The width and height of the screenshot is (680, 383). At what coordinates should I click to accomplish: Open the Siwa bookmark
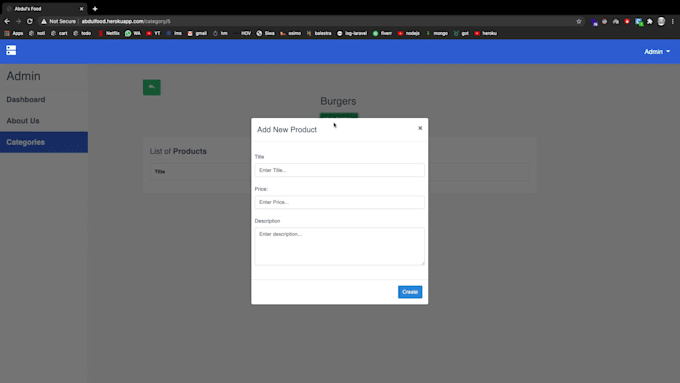click(x=265, y=33)
